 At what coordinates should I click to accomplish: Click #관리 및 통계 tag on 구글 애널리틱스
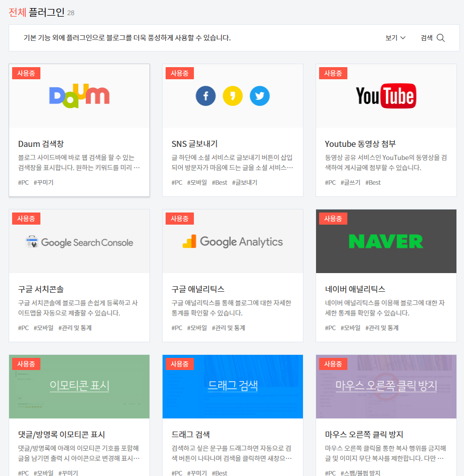[x=228, y=328]
